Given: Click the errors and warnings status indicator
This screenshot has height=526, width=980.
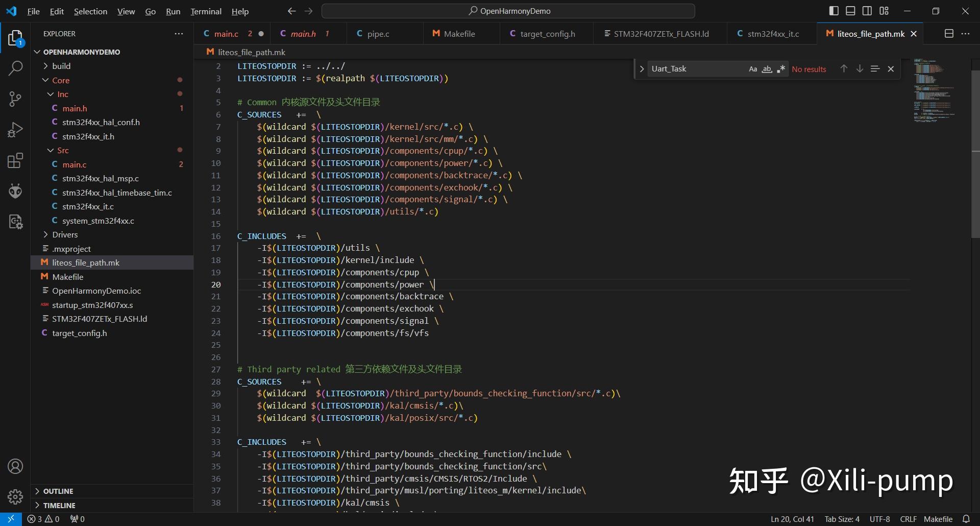Looking at the screenshot, I should tap(43, 519).
